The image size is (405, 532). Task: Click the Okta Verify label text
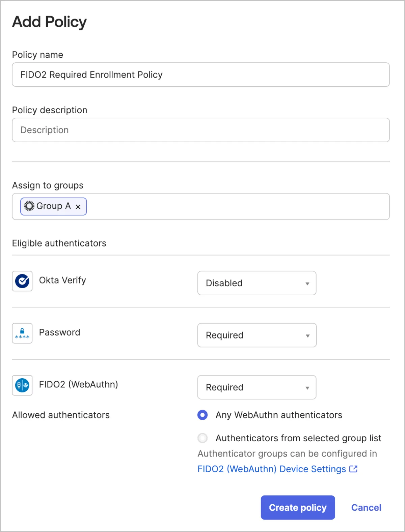coord(62,280)
